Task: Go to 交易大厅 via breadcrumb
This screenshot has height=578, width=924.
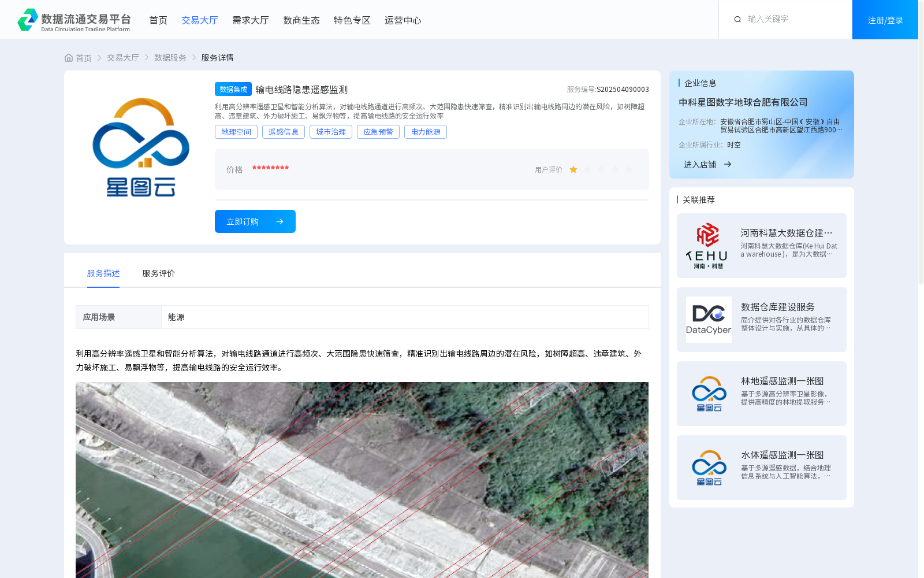Action: click(123, 58)
